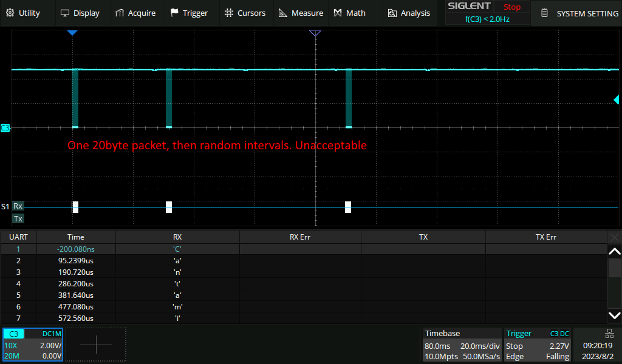Move up the decode list with up arrow
622x364 pixels.
tap(615, 251)
